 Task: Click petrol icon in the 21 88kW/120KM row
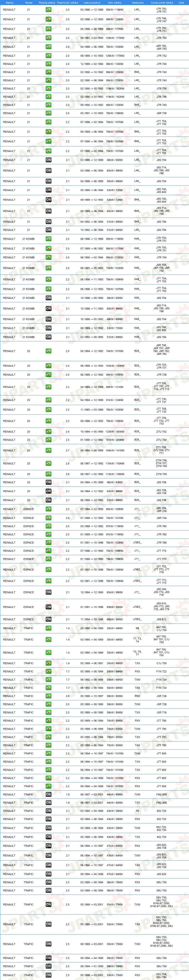(x=48, y=19)
